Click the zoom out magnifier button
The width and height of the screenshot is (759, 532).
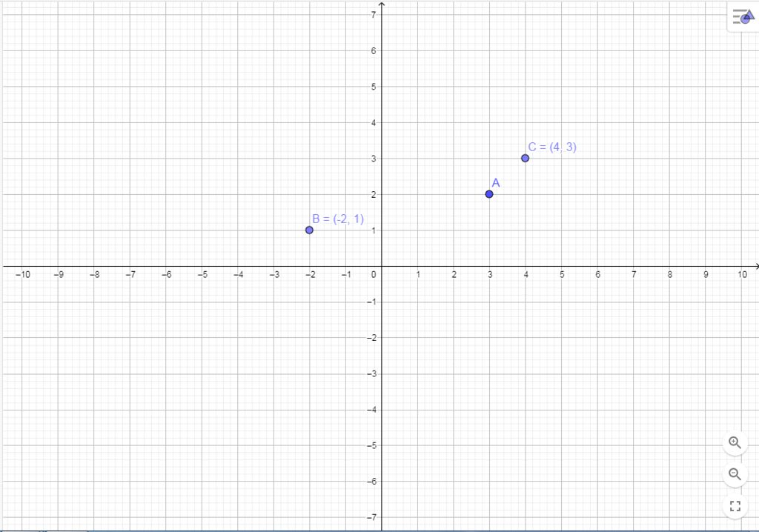click(x=735, y=474)
